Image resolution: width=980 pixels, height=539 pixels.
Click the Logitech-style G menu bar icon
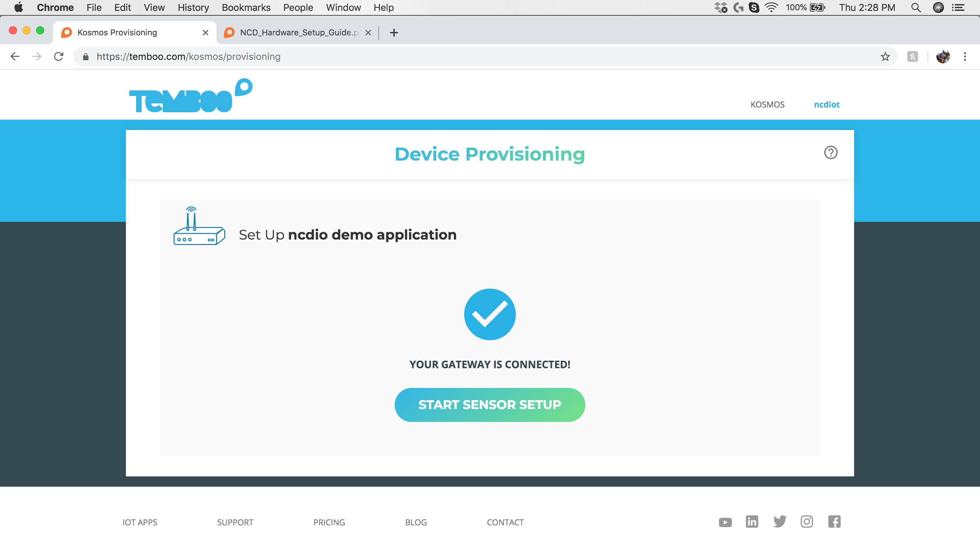[x=738, y=7]
